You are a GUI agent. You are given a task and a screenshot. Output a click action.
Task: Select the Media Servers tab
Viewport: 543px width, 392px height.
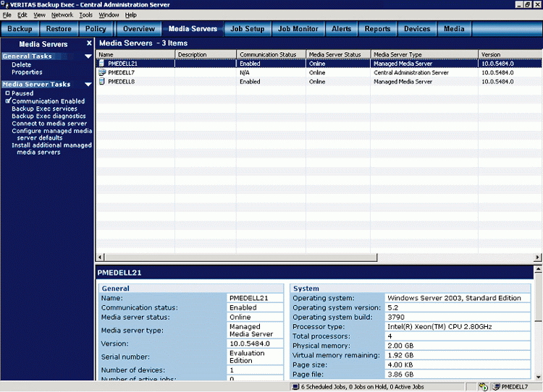193,29
